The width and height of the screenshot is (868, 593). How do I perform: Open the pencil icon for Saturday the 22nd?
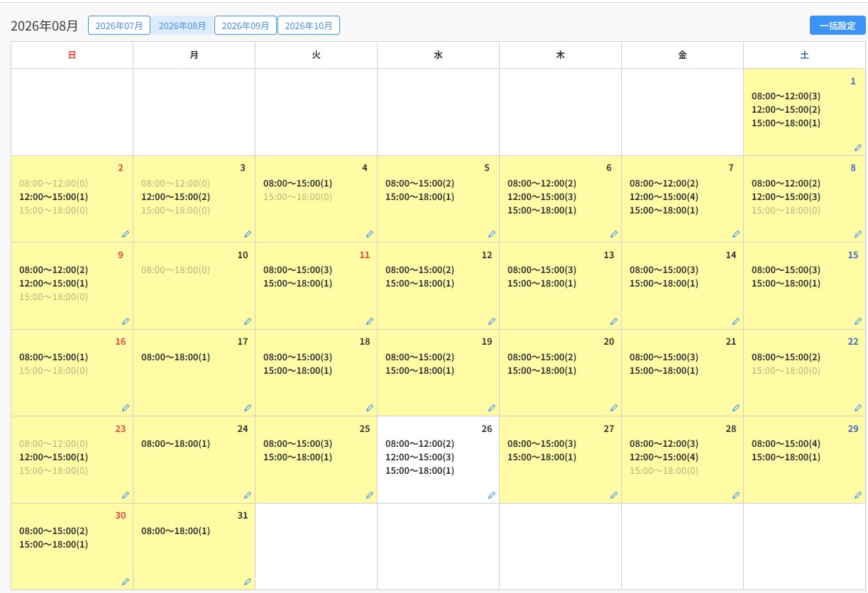pos(857,408)
